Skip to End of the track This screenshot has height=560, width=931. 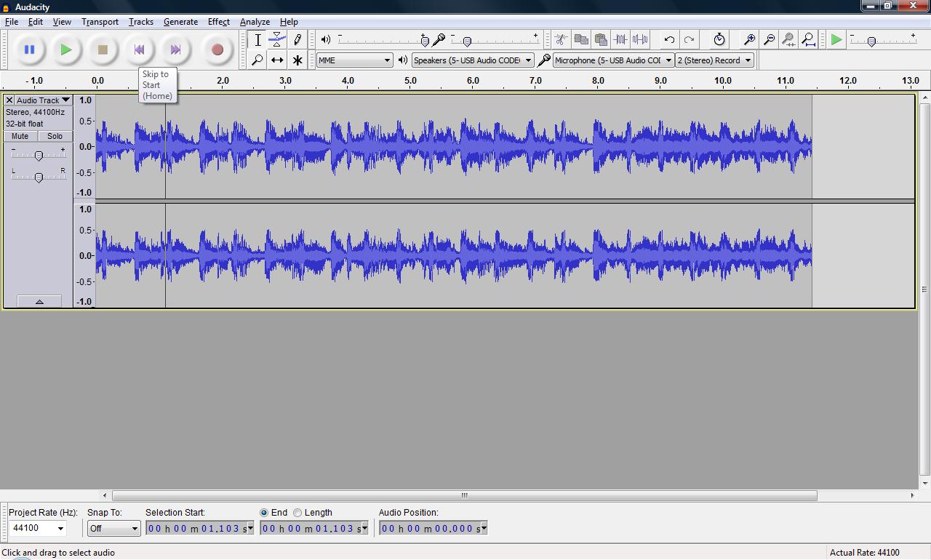[175, 49]
